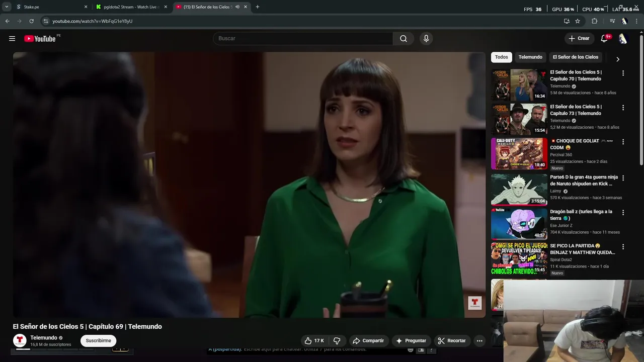Click the Laimy channel name
This screenshot has height=362, width=644.
[x=555, y=191]
